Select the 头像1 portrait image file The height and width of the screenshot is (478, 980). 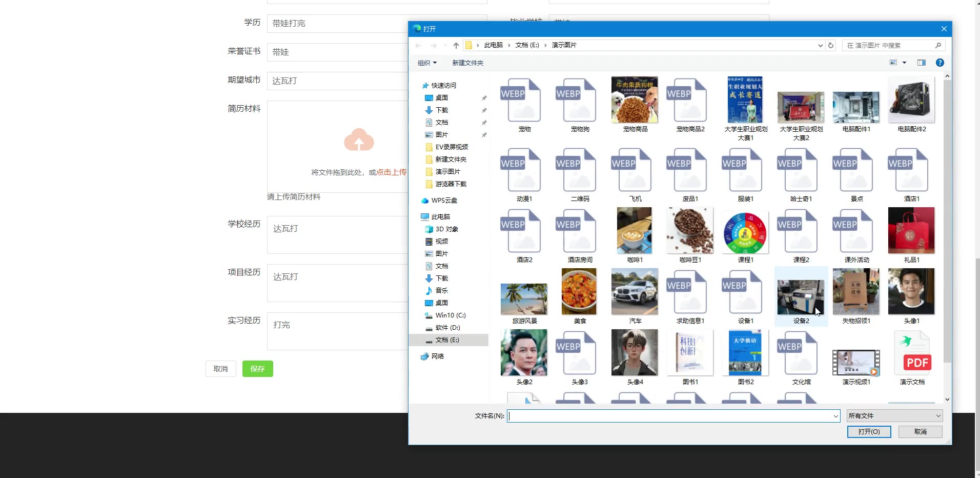(x=911, y=291)
